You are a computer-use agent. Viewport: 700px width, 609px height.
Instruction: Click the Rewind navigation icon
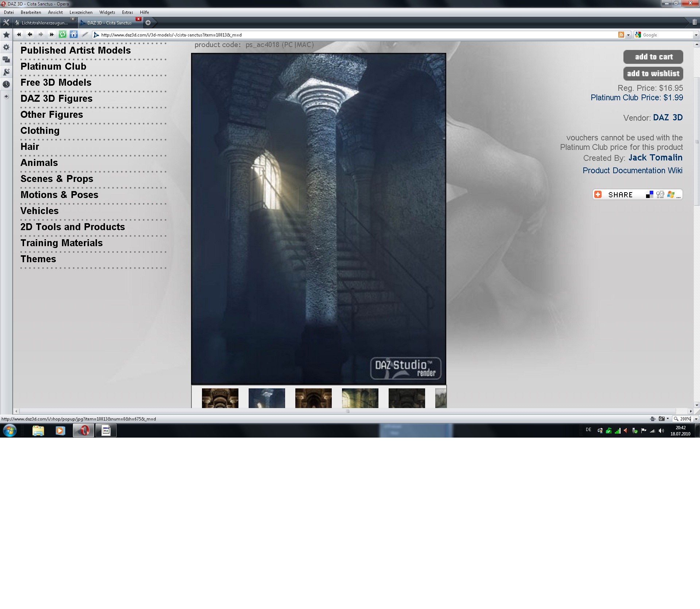(x=19, y=34)
